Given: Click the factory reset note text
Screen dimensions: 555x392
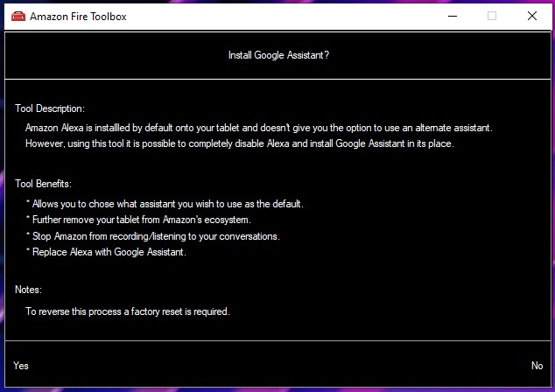Looking at the screenshot, I should point(127,311).
